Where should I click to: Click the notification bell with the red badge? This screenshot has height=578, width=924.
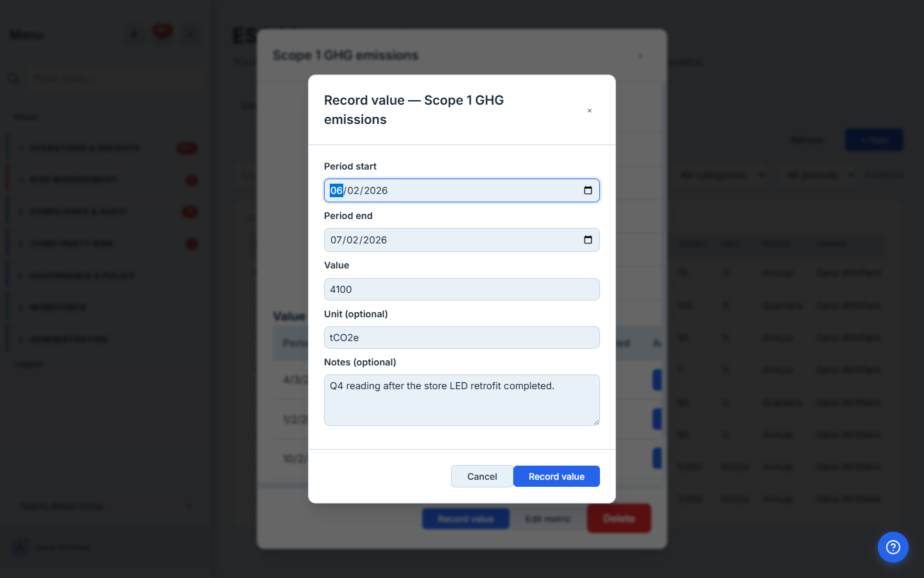pyautogui.click(x=162, y=33)
